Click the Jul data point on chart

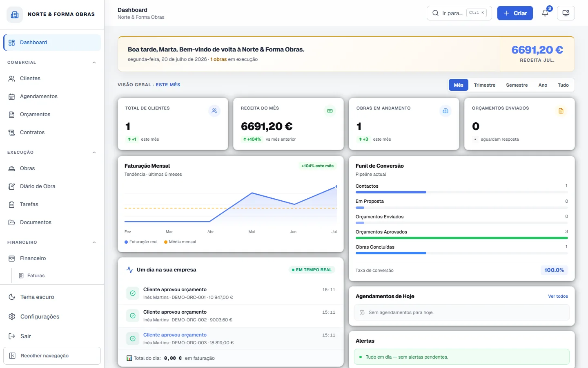point(336,186)
